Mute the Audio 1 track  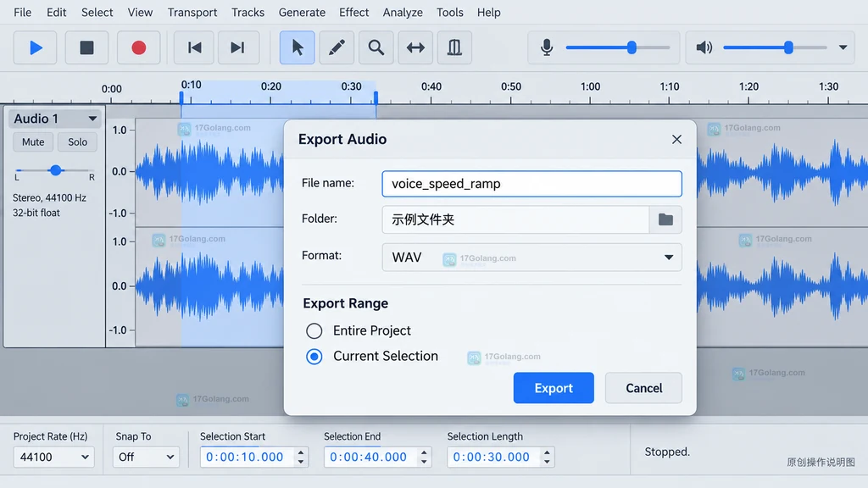tap(33, 142)
